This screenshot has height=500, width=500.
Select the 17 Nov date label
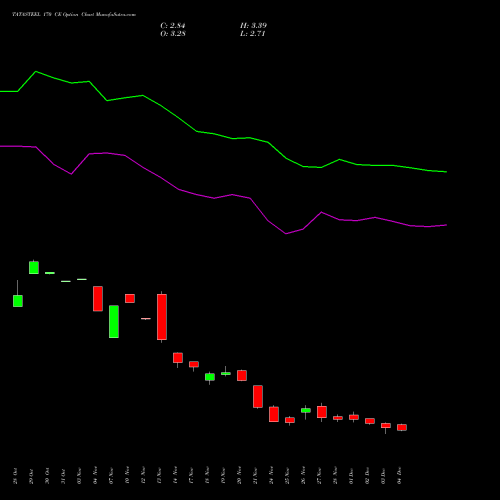point(191,476)
